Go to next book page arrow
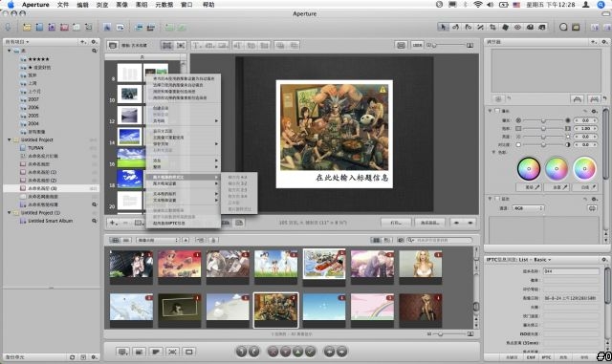This screenshot has height=364, width=612. pyautogui.click(x=470, y=223)
